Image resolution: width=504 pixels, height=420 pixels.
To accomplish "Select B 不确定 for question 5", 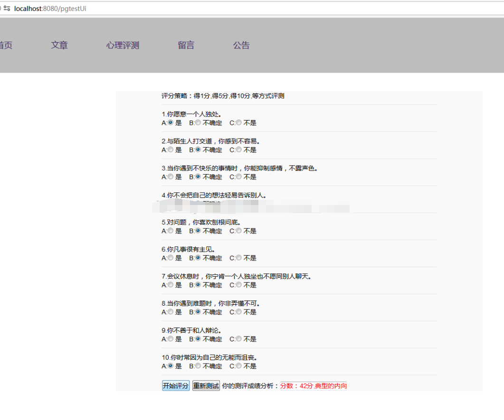I will tap(198, 231).
